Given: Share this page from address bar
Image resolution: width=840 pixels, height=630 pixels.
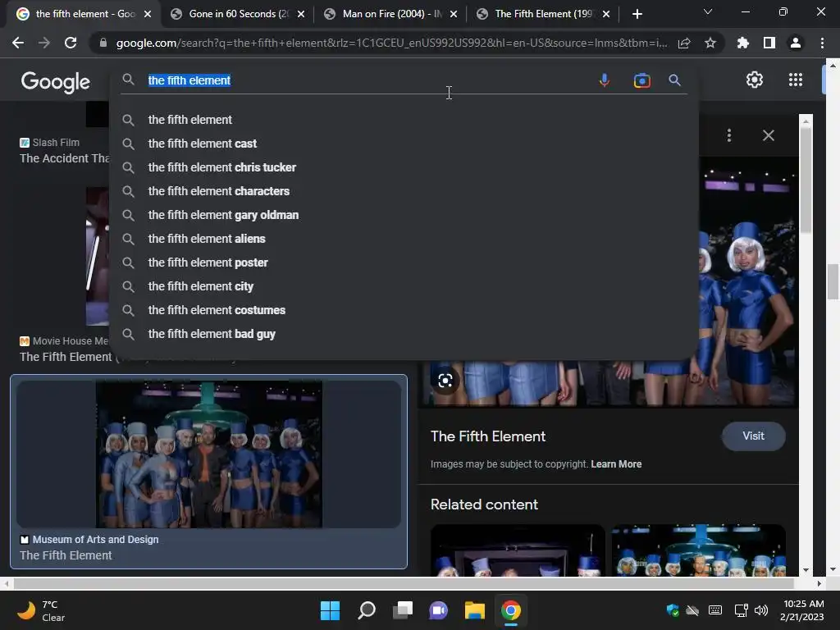Looking at the screenshot, I should pyautogui.click(x=684, y=43).
